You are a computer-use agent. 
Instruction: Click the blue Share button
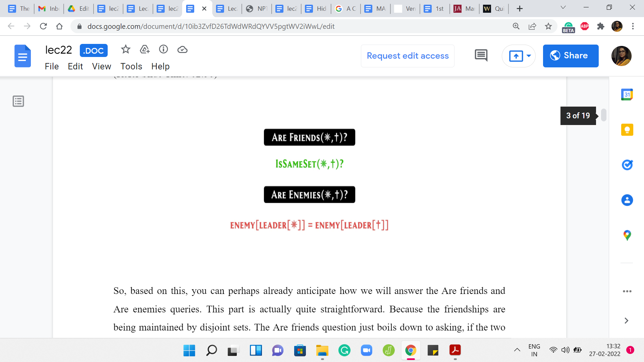click(x=571, y=56)
